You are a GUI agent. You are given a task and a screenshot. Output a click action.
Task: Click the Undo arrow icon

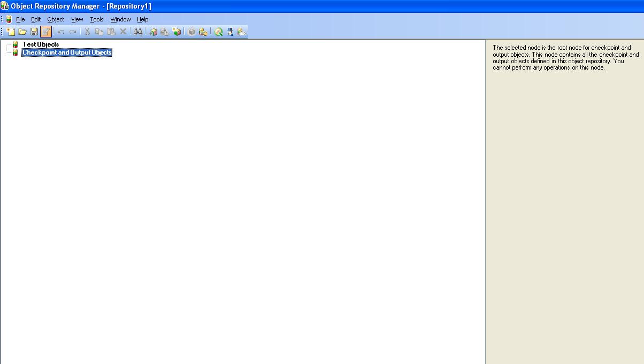[x=61, y=32]
